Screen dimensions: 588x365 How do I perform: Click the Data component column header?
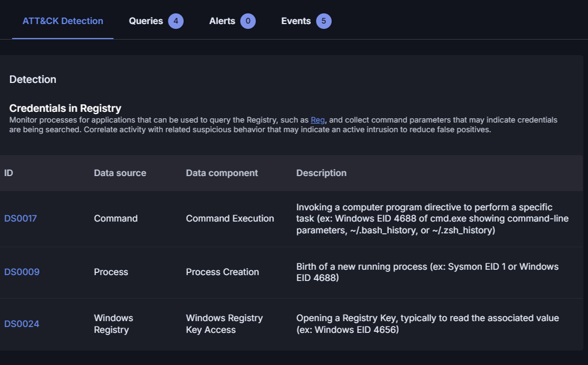click(x=222, y=173)
